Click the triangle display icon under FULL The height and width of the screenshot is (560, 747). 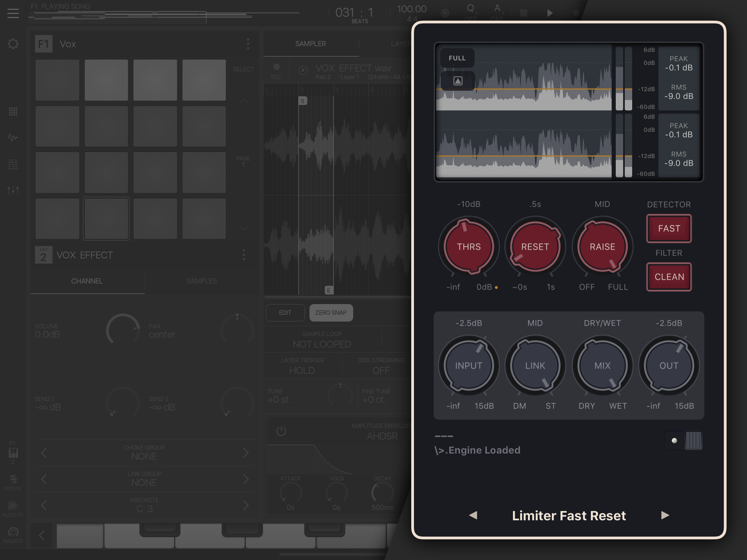[458, 81]
